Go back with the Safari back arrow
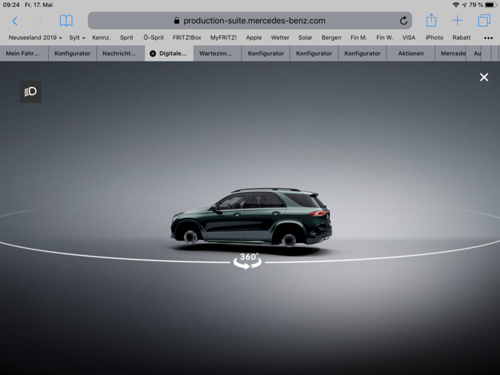Image resolution: width=500 pixels, height=375 pixels. click(x=15, y=21)
